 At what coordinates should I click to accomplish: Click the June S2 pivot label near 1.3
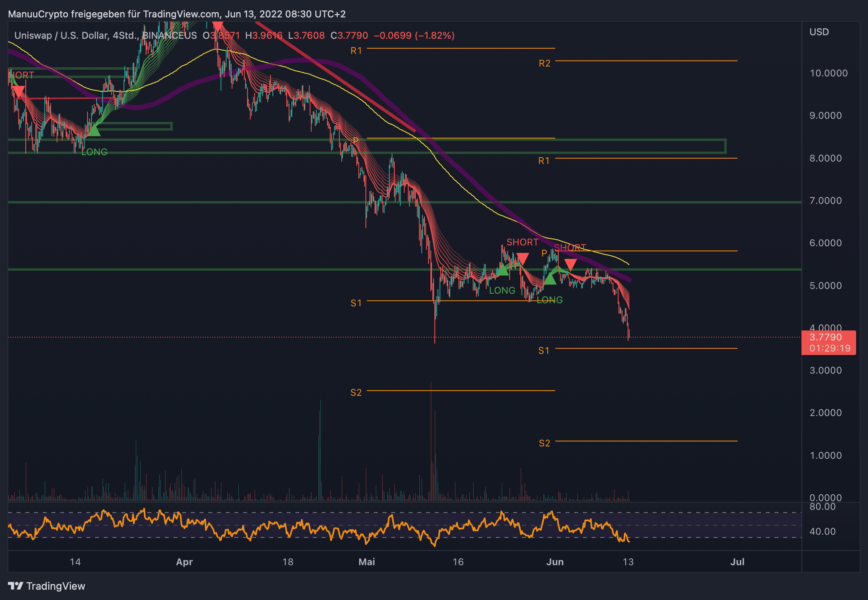click(544, 443)
